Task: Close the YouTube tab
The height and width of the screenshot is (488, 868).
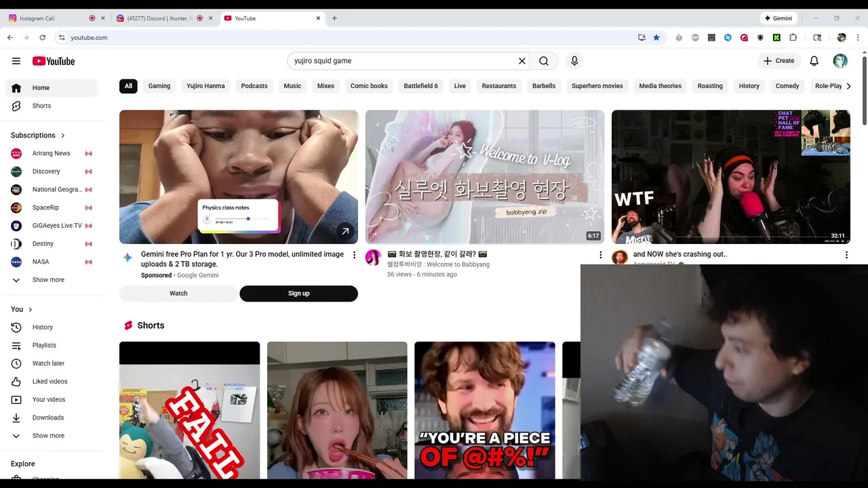Action: point(318,18)
